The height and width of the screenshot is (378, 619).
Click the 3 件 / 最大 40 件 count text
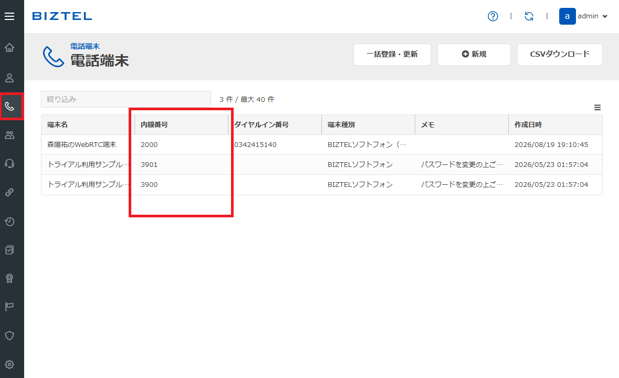[247, 99]
